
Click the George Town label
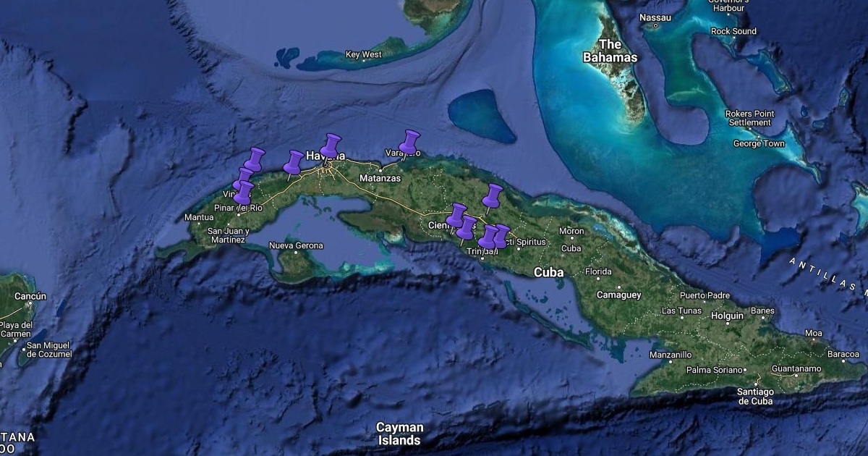pos(759,144)
